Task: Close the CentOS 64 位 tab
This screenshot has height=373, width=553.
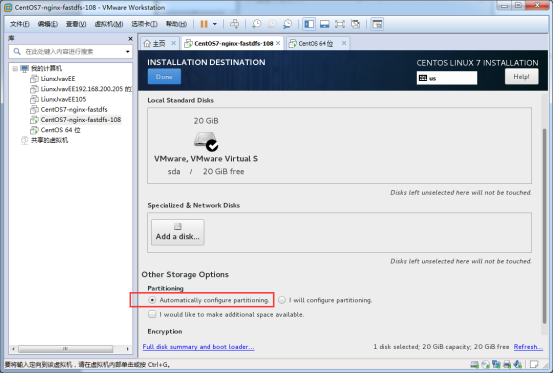Action: point(344,43)
